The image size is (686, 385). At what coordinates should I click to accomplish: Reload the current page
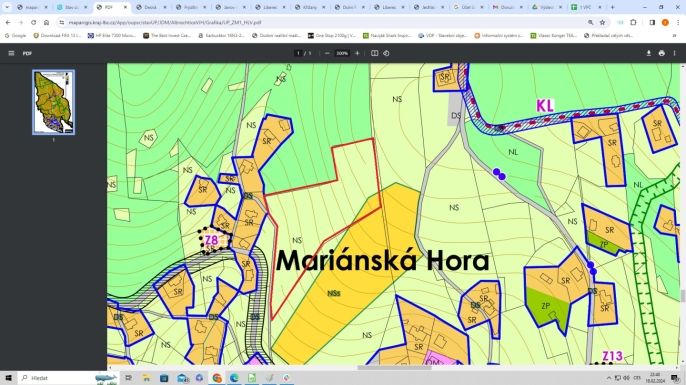(33, 22)
